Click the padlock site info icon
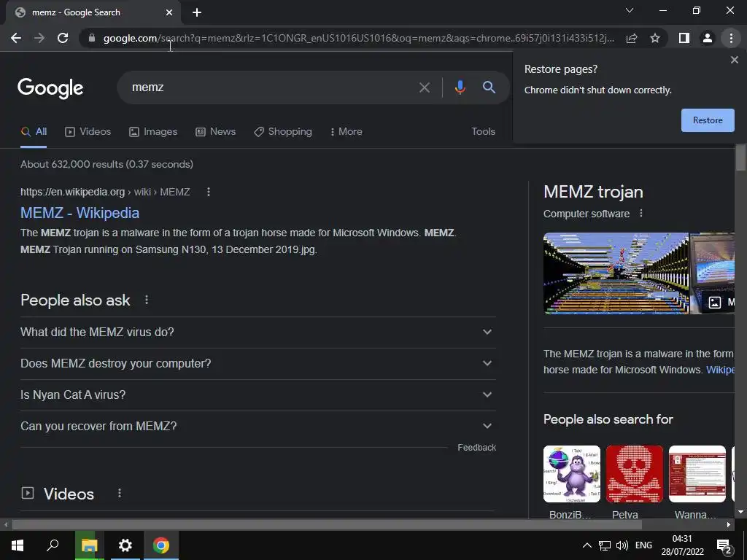The height and width of the screenshot is (560, 747). click(92, 38)
